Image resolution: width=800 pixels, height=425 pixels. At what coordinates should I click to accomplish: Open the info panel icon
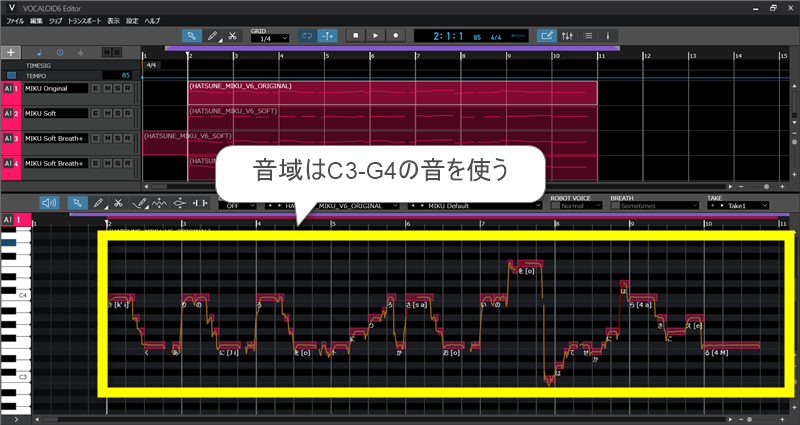[x=608, y=36]
